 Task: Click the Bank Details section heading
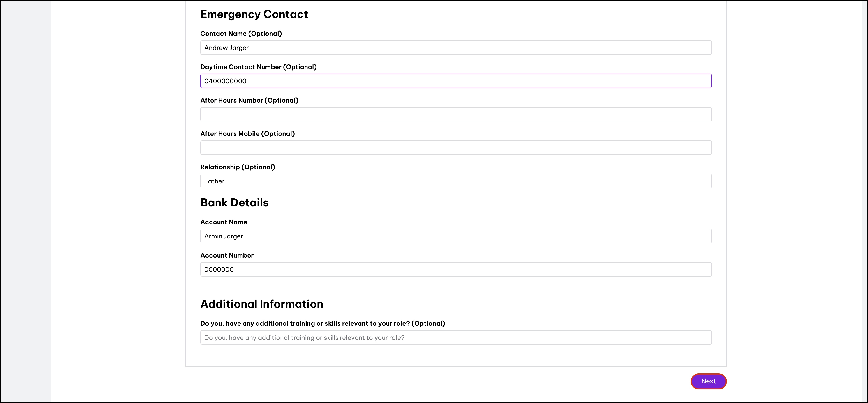pos(234,203)
